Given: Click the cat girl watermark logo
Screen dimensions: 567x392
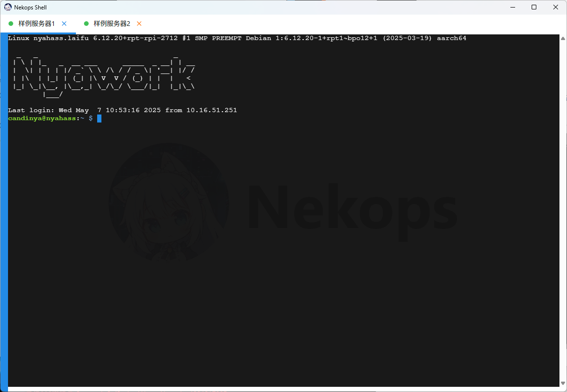Looking at the screenshot, I should (x=168, y=203).
